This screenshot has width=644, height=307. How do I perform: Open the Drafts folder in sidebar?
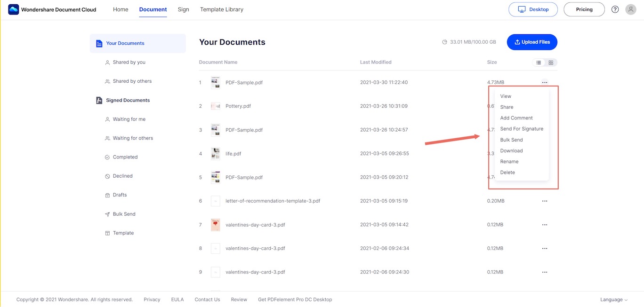(x=120, y=195)
